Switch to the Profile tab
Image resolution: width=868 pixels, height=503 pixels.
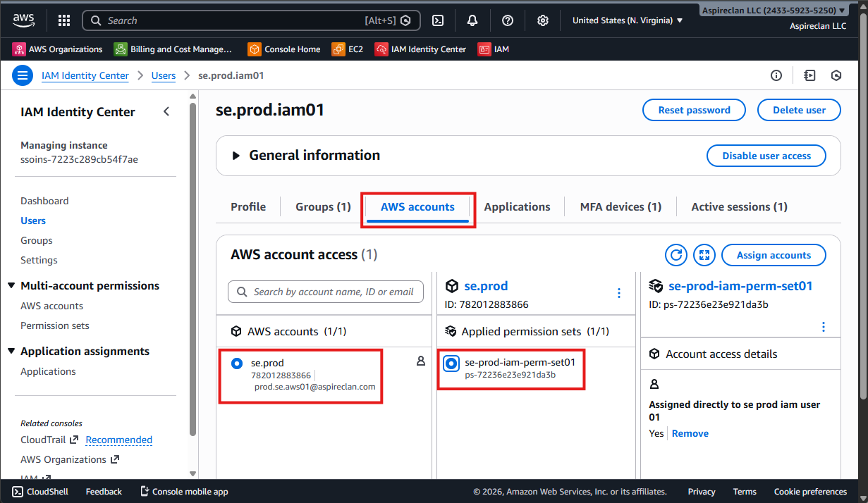tap(248, 206)
